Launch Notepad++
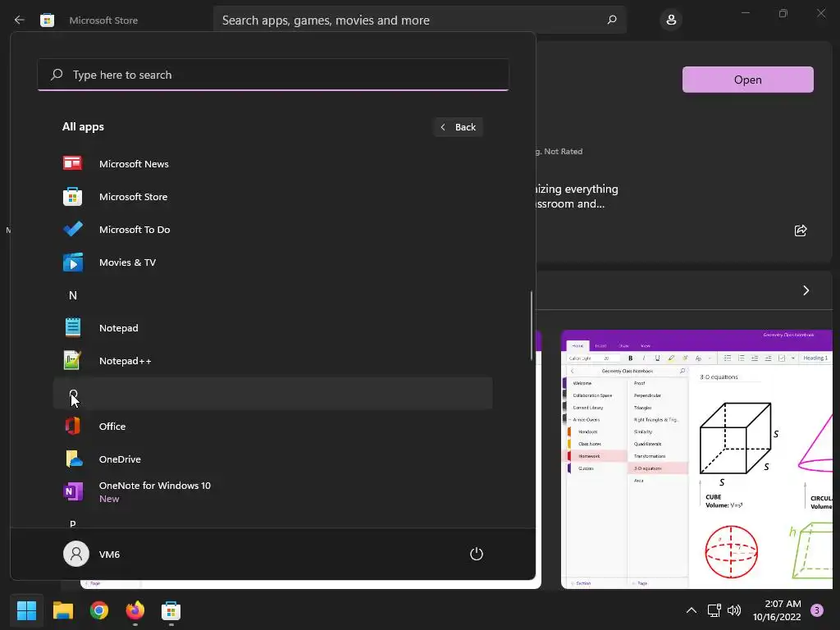This screenshot has height=630, width=840. [x=272, y=361]
